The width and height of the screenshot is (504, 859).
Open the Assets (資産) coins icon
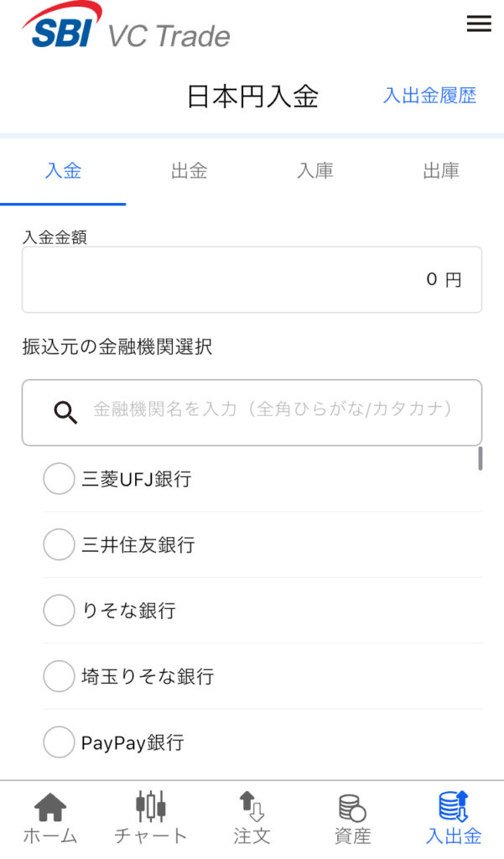point(352,808)
